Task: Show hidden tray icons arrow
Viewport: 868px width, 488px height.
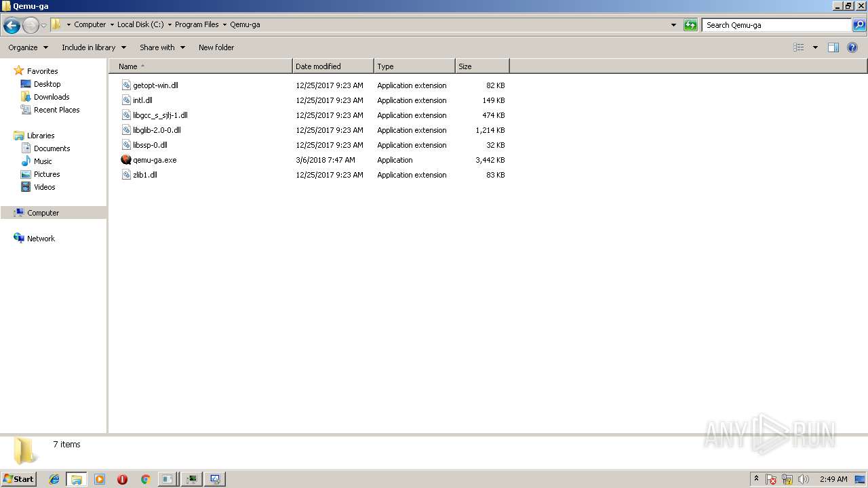Action: click(x=756, y=479)
